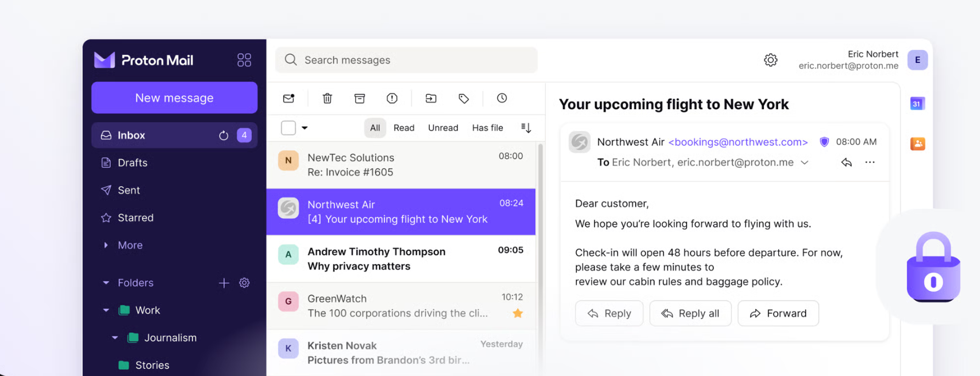This screenshot has height=376, width=980.
Task: Open the Journalism folder
Action: [170, 338]
